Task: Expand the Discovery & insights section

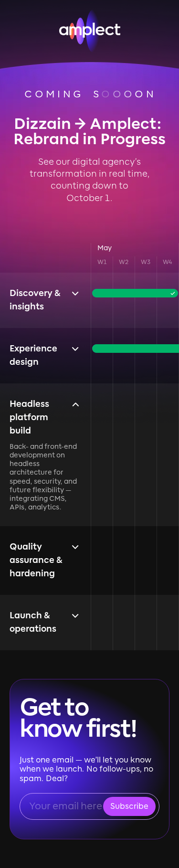Action: (x=75, y=293)
